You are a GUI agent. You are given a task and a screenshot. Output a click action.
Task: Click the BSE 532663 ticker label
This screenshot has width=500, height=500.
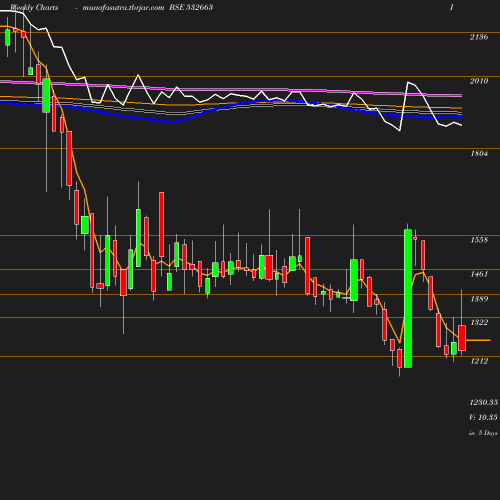(191, 7)
